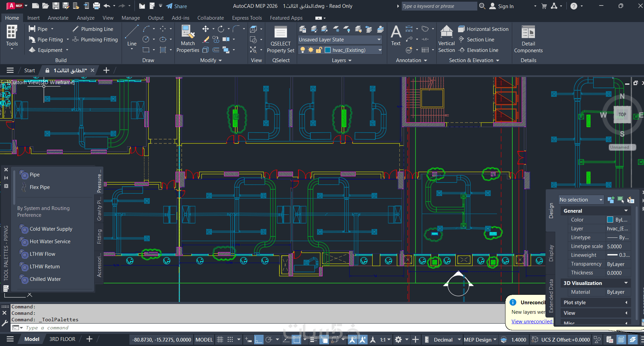Click the search keyword input field
The image size is (644, 346).
point(439,6)
